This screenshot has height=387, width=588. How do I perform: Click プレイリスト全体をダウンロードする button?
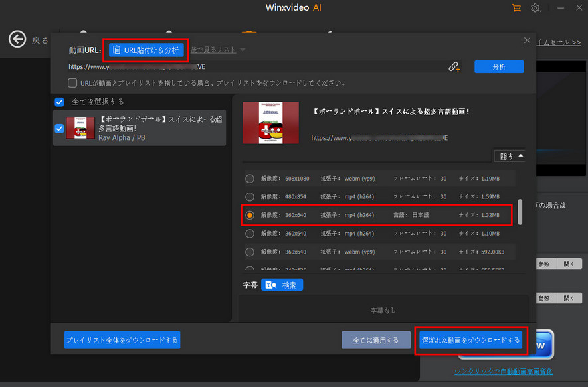pyautogui.click(x=122, y=339)
